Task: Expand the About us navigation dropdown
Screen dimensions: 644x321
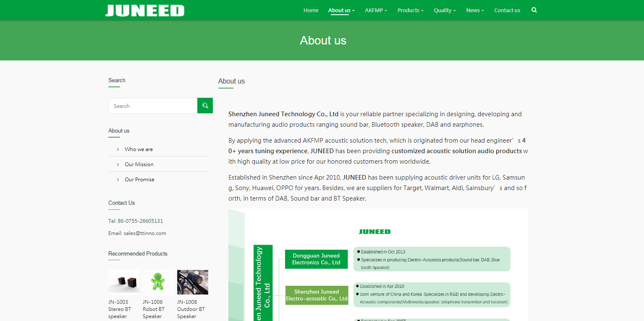Action: [x=341, y=10]
